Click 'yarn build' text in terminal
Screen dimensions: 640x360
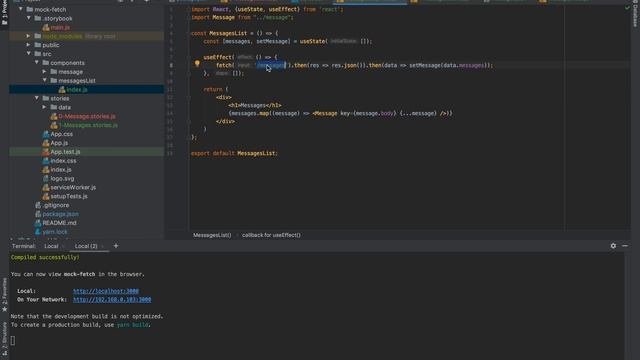[x=133, y=325]
